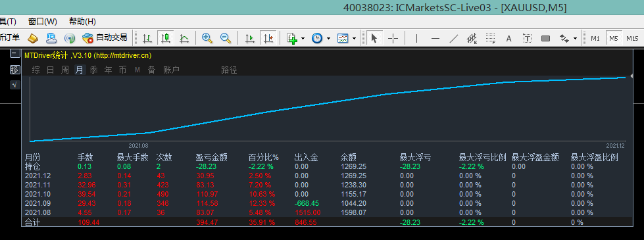644x240 pixels.
Task: Click the 移 move button on panel
Action: tap(14, 69)
